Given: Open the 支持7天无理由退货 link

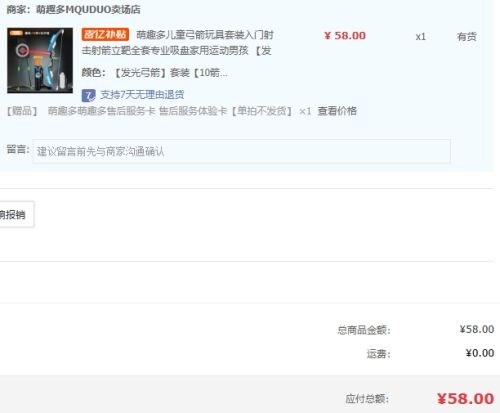Looking at the screenshot, I should tap(142, 95).
